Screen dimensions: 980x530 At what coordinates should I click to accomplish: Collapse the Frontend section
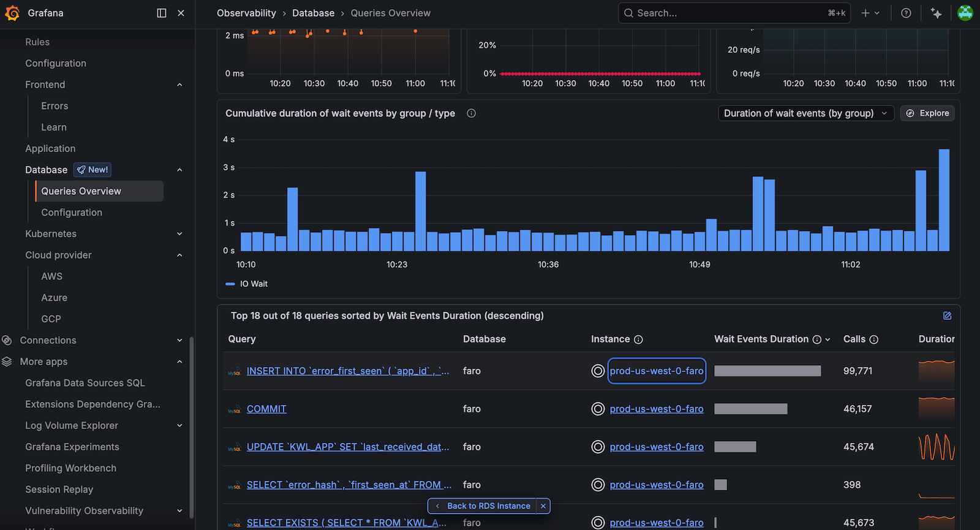click(x=179, y=85)
